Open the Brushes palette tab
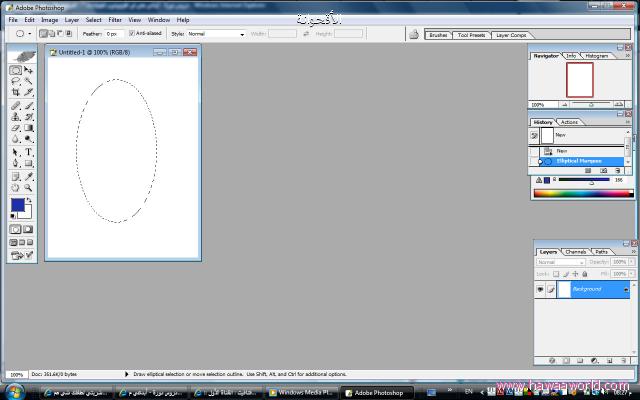The height and width of the screenshot is (400, 640). 438,34
